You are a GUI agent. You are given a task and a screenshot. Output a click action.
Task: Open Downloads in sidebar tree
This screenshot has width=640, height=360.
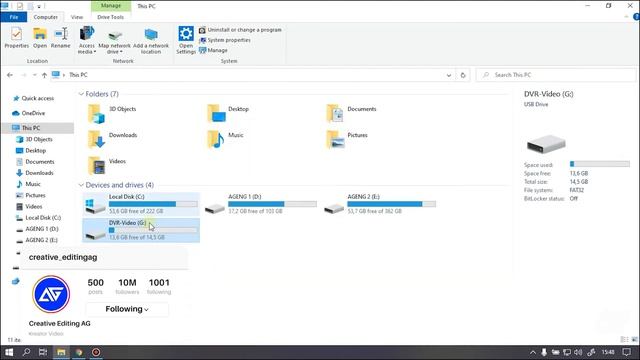(x=35, y=173)
